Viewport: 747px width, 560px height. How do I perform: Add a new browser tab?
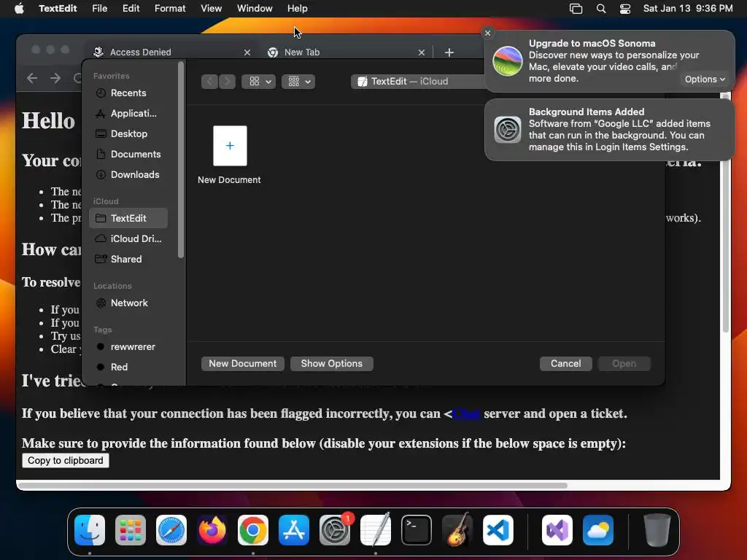click(x=449, y=52)
